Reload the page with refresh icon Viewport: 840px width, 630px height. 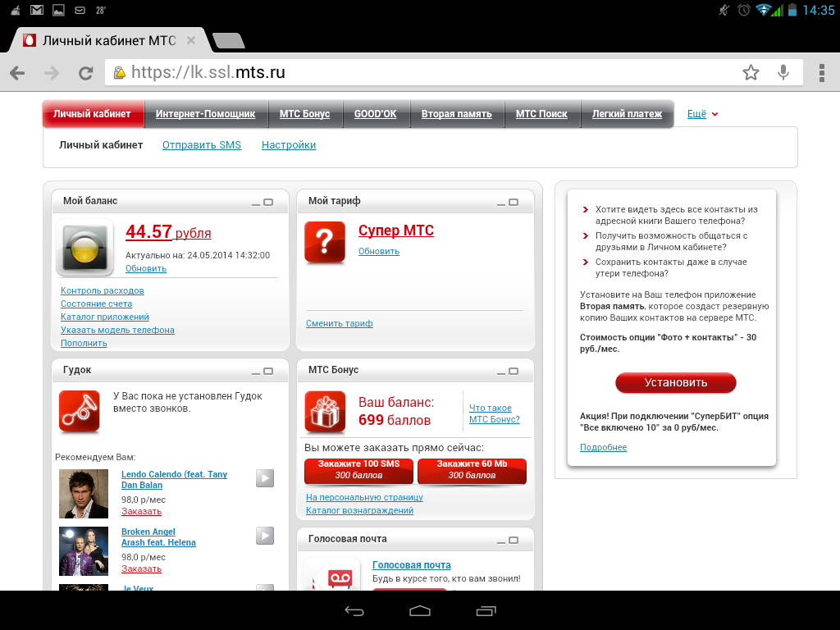tap(85, 73)
